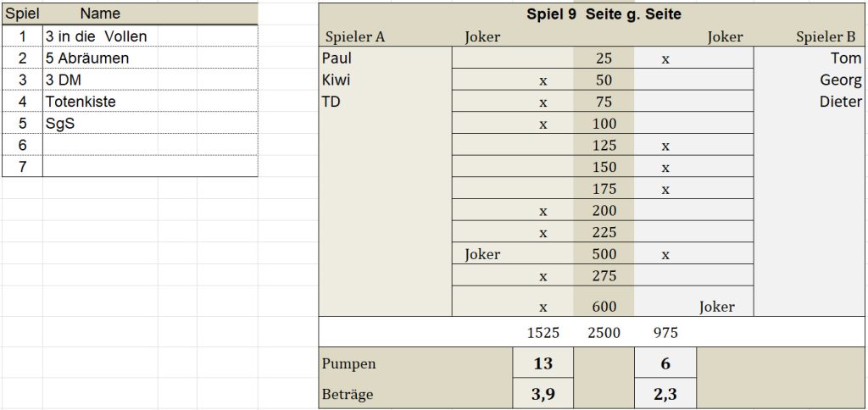Screen dimensions: 868x410
Task: Select player name 'Paul'
Action: (x=337, y=58)
